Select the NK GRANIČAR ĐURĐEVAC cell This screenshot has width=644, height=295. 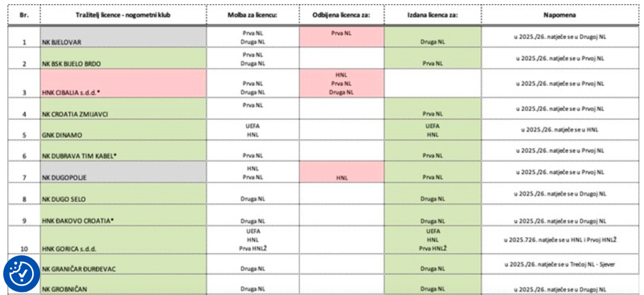pyautogui.click(x=123, y=264)
